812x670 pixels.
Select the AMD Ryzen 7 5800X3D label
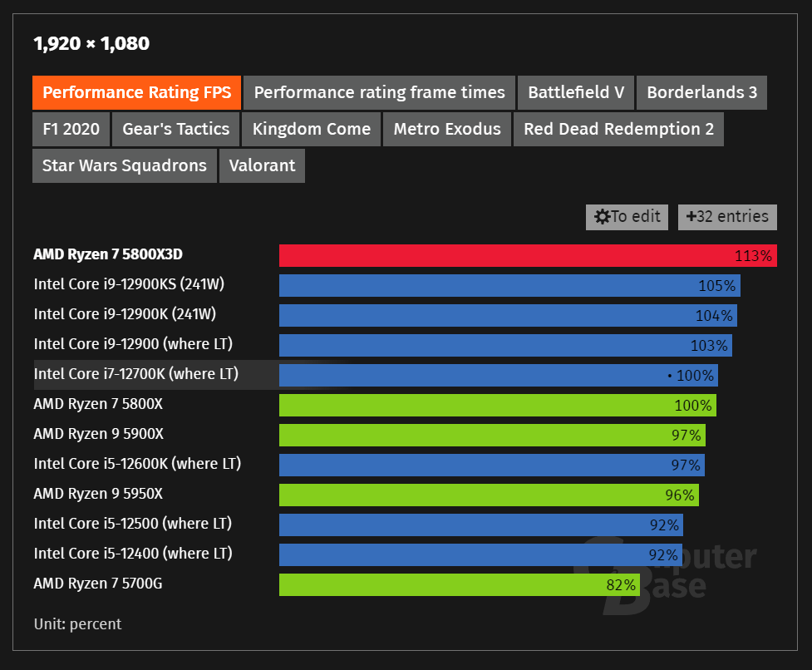click(108, 254)
